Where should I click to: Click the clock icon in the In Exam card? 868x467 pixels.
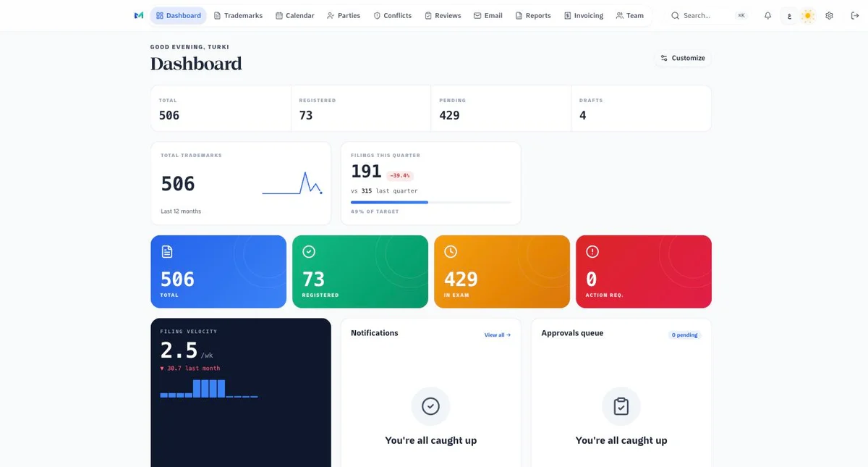451,251
